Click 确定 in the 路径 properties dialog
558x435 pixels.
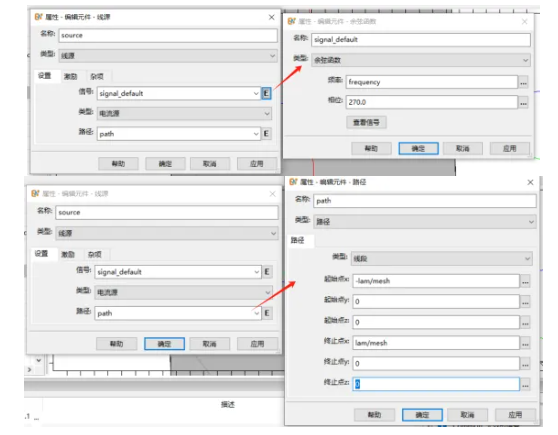coord(422,415)
